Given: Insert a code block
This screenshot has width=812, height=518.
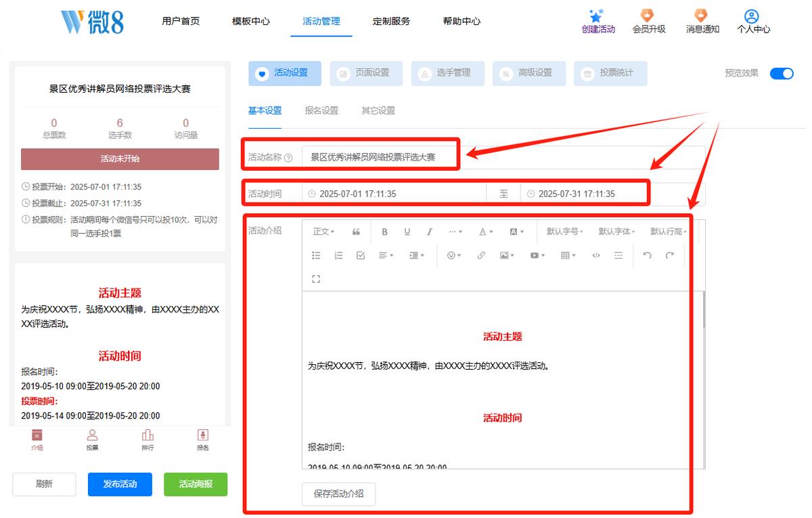Looking at the screenshot, I should pyautogui.click(x=595, y=255).
